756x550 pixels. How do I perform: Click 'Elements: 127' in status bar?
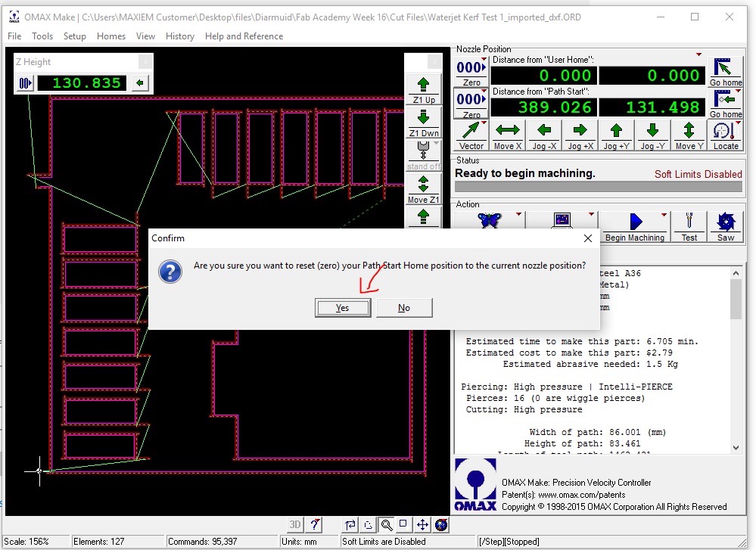pyautogui.click(x=99, y=542)
